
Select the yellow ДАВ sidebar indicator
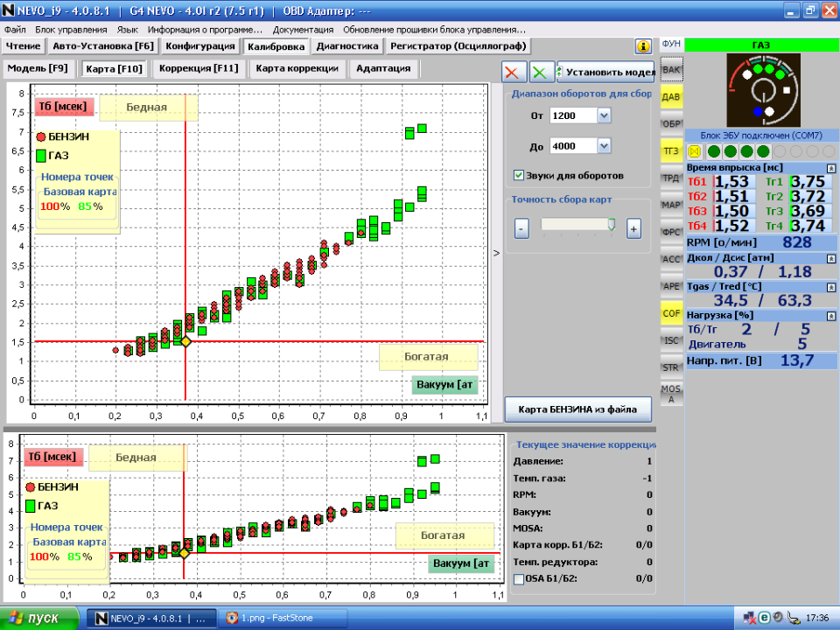671,96
